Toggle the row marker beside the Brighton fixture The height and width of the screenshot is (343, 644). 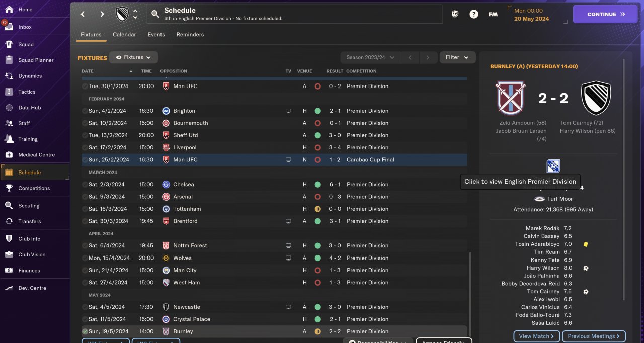pyautogui.click(x=85, y=111)
